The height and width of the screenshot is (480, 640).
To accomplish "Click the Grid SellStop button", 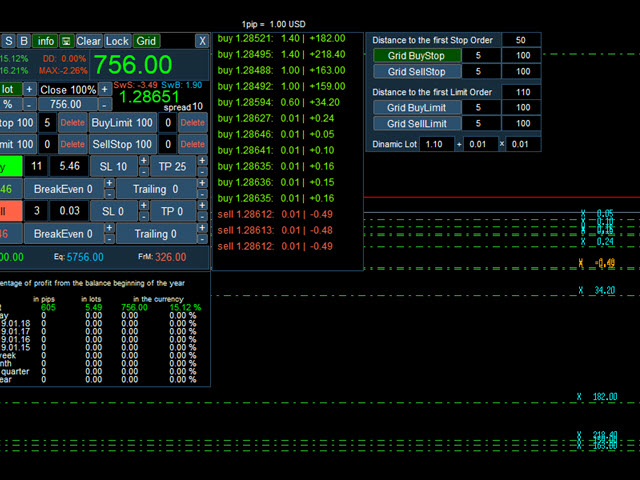I will point(417,72).
